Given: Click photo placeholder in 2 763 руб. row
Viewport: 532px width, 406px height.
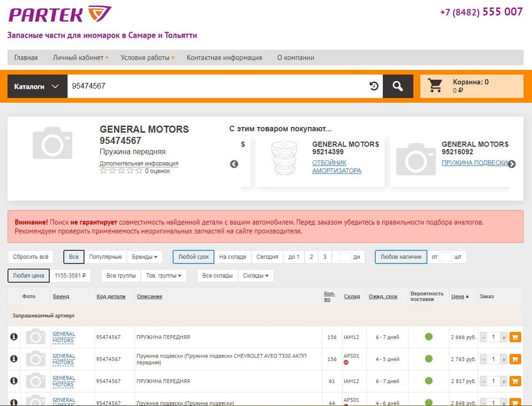Looking at the screenshot, I should tap(35, 359).
